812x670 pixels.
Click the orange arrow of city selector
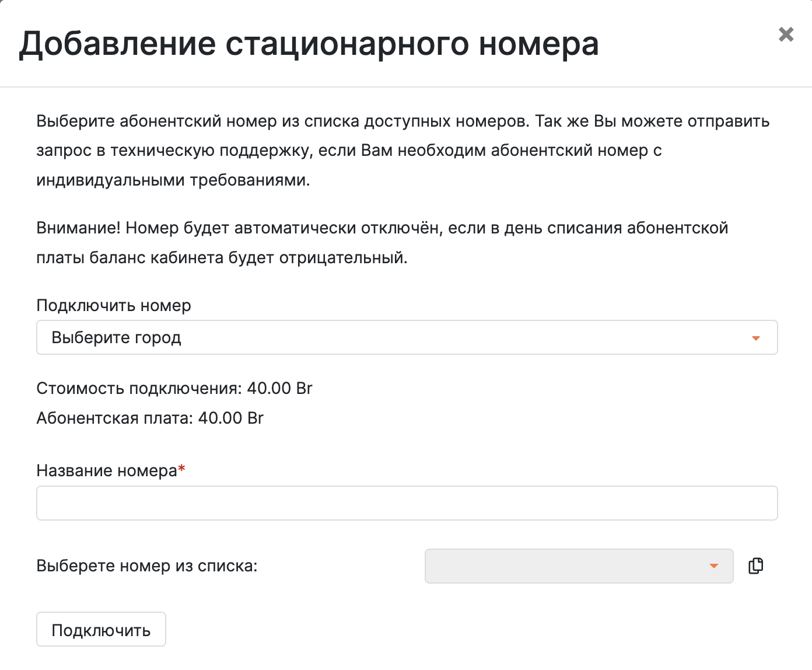tap(756, 339)
